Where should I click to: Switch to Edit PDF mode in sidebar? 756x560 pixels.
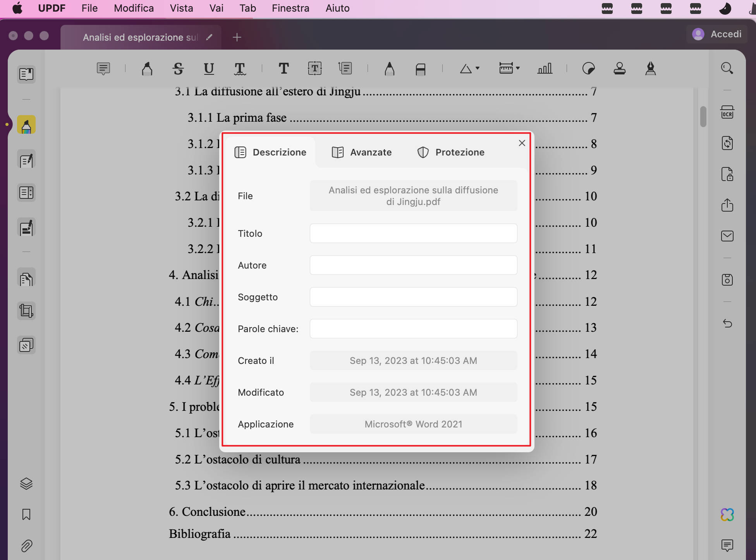(x=26, y=160)
